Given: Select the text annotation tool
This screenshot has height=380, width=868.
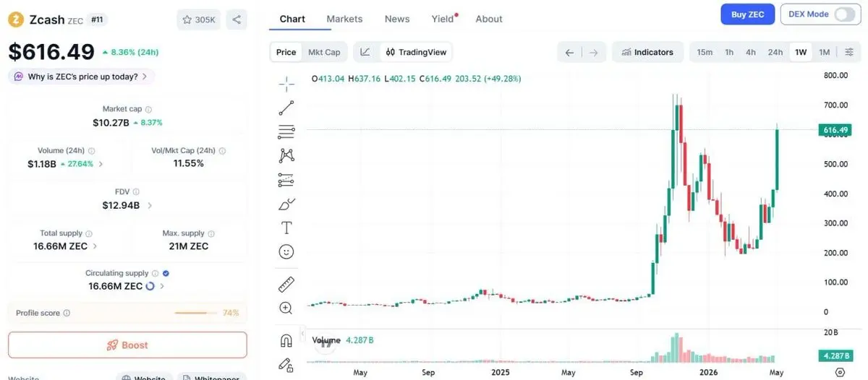Looking at the screenshot, I should click(x=286, y=228).
